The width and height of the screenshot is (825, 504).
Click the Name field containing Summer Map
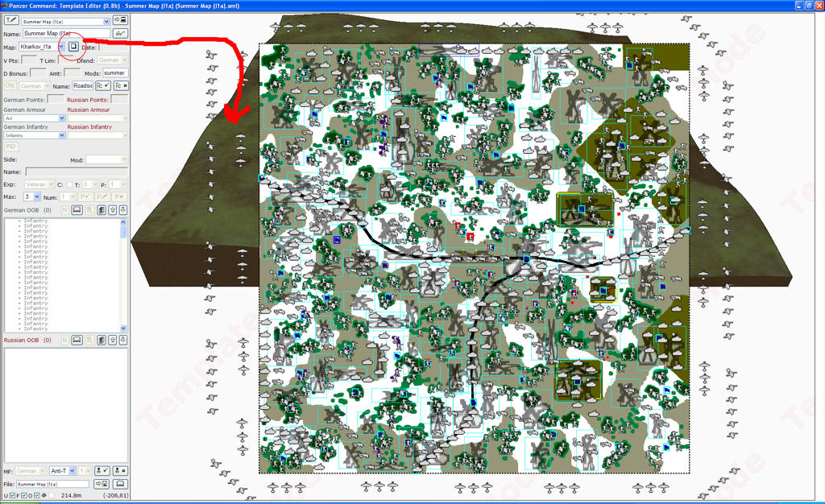click(66, 33)
